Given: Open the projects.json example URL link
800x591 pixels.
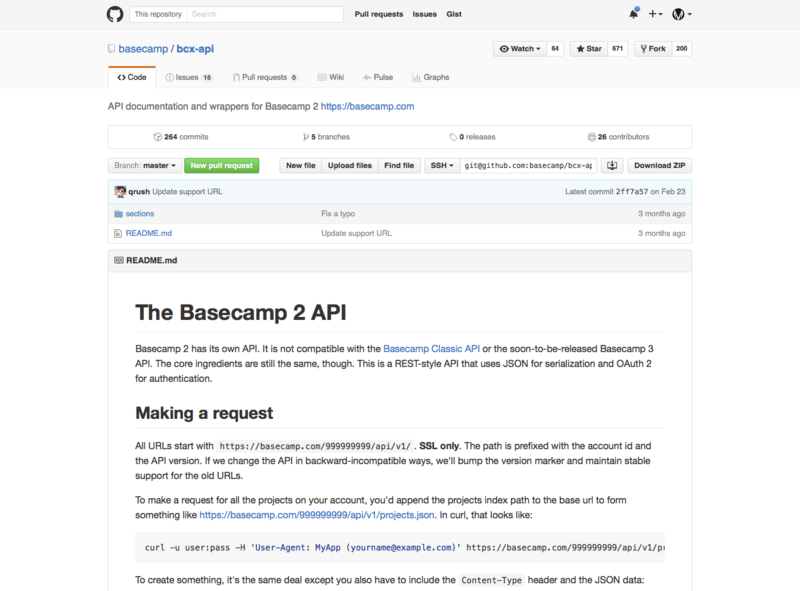Looking at the screenshot, I should (x=317, y=515).
